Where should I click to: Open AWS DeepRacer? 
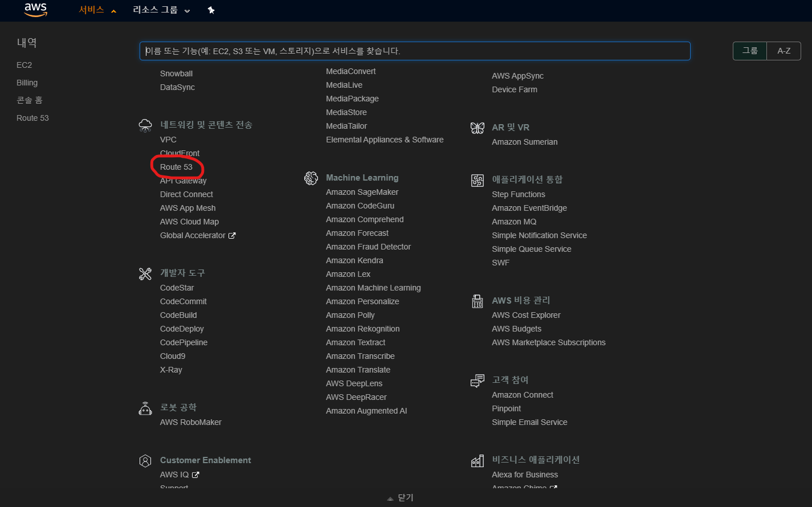click(x=356, y=397)
